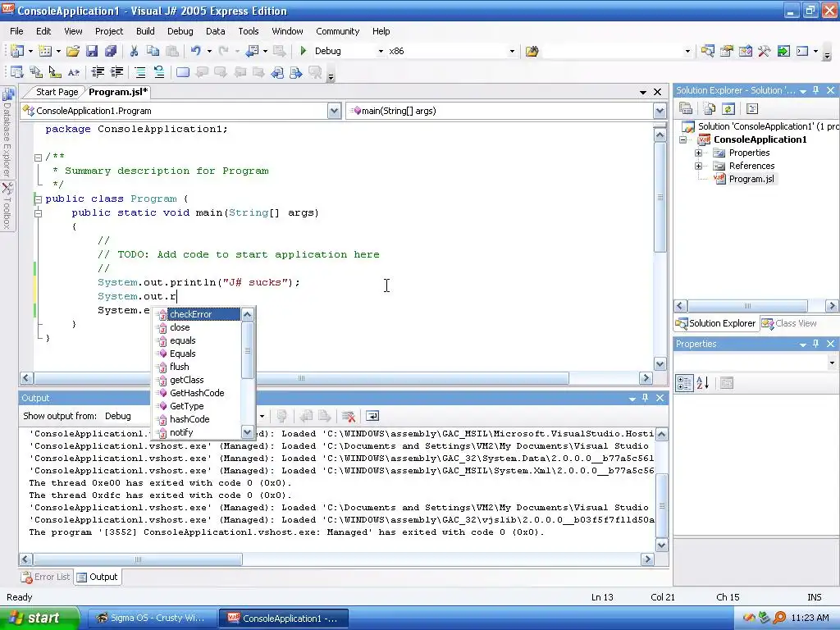Open the active documents list arrow

(643, 92)
